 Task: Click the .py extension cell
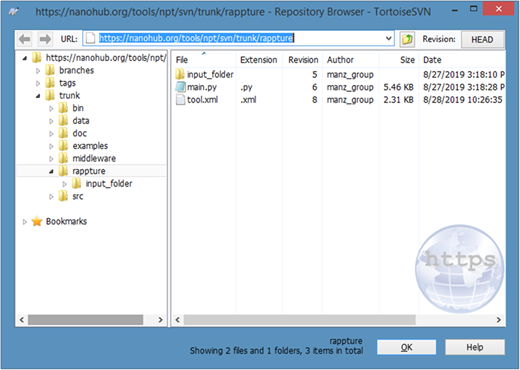246,87
